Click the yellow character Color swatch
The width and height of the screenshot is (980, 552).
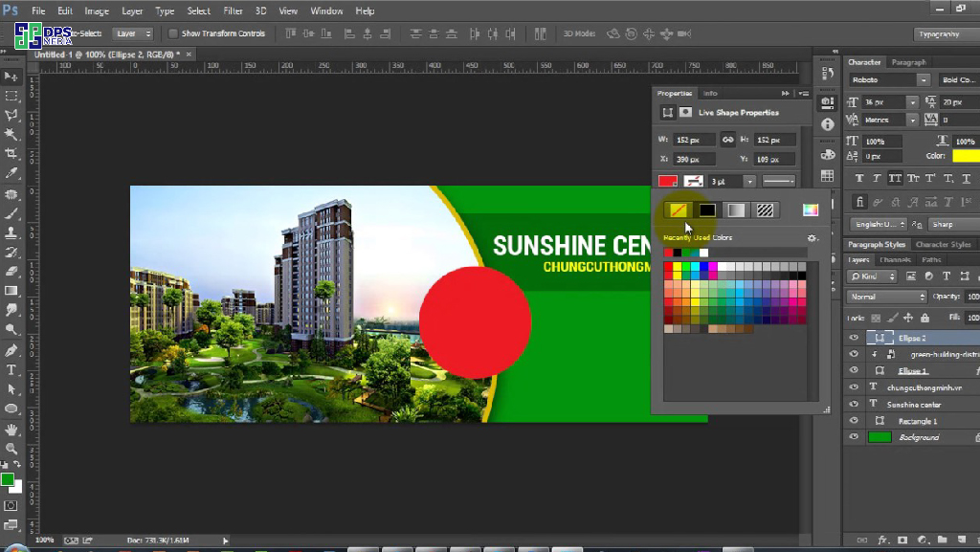[966, 156]
